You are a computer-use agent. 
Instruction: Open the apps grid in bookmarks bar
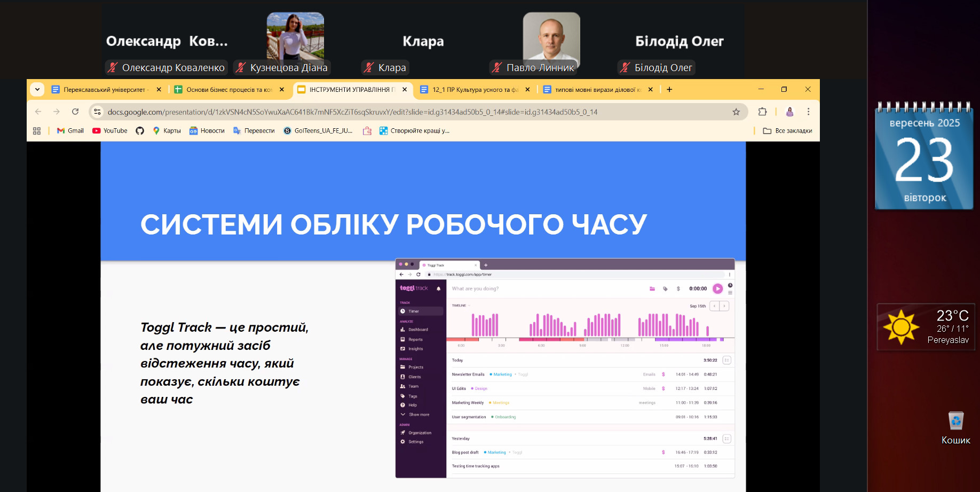[x=37, y=131]
